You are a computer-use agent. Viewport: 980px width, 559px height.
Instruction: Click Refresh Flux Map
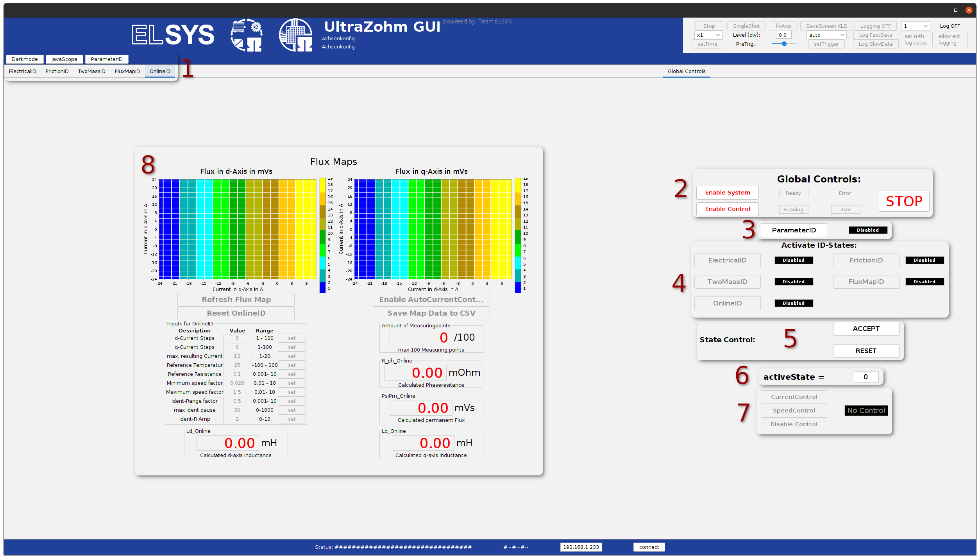pyautogui.click(x=236, y=299)
